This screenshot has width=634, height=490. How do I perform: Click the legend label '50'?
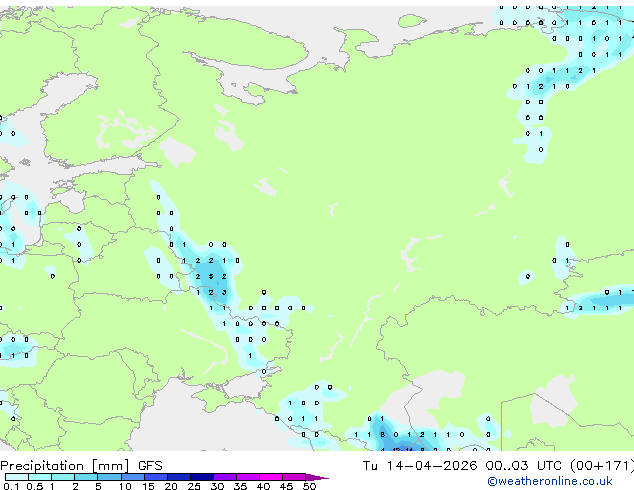309,486
